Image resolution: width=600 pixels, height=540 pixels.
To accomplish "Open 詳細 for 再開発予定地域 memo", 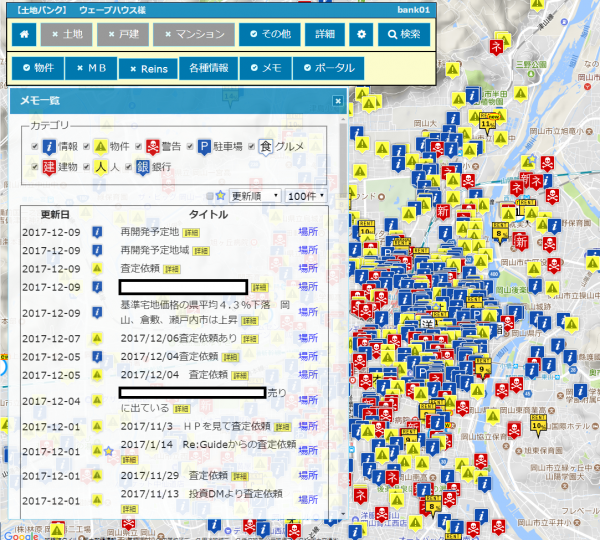I will point(201,251).
